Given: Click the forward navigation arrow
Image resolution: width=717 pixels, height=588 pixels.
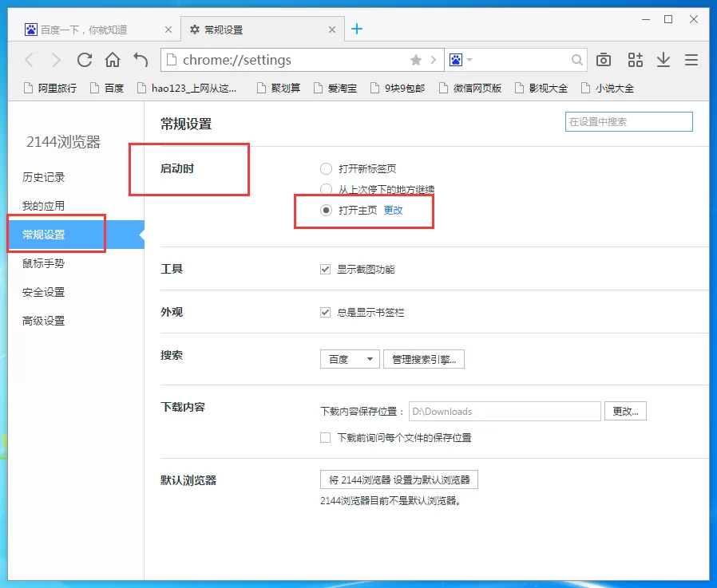Looking at the screenshot, I should [x=56, y=60].
